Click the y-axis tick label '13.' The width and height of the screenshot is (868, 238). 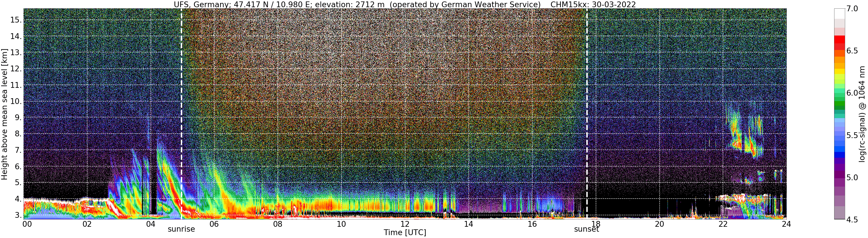(16, 53)
